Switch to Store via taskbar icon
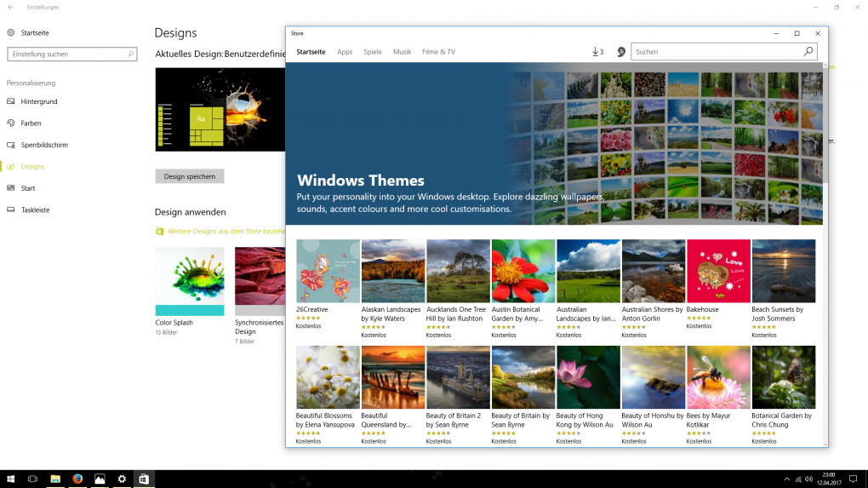Screen dimensions: 868x488 click(x=144, y=479)
